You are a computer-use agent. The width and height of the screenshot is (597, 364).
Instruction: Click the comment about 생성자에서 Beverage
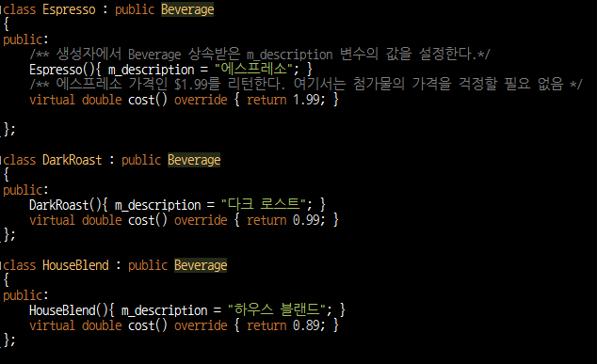[x=260, y=55]
